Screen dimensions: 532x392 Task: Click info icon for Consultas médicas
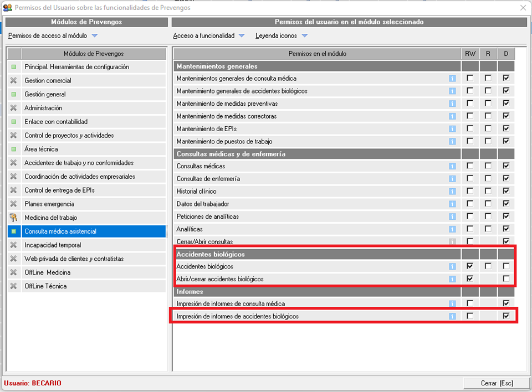tap(452, 166)
